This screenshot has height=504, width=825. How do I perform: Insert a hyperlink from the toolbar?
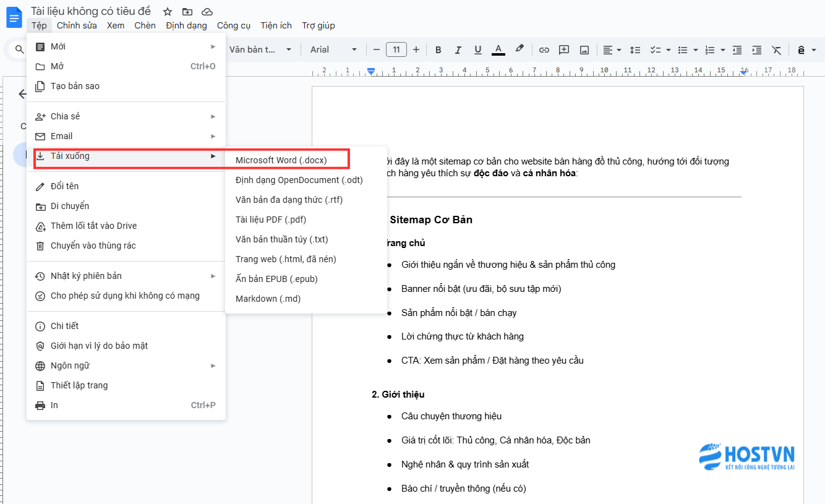click(x=544, y=49)
